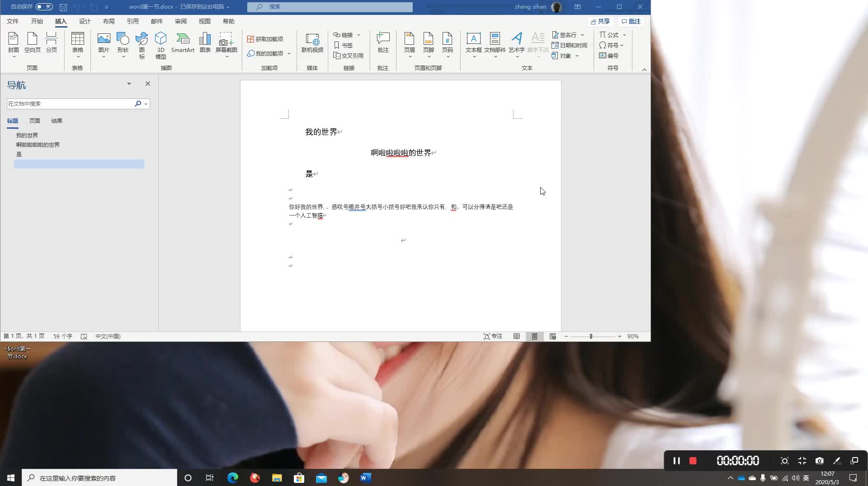The height and width of the screenshot is (486, 868).
Task: Expand the symbol (符号) dropdown
Action: (622, 45)
